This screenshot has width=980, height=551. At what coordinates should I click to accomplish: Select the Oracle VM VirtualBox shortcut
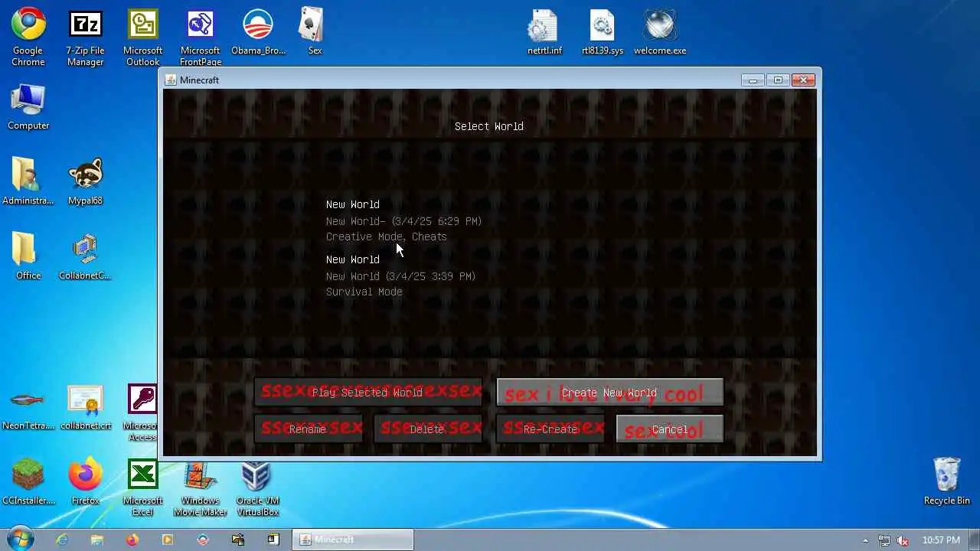[x=258, y=487]
